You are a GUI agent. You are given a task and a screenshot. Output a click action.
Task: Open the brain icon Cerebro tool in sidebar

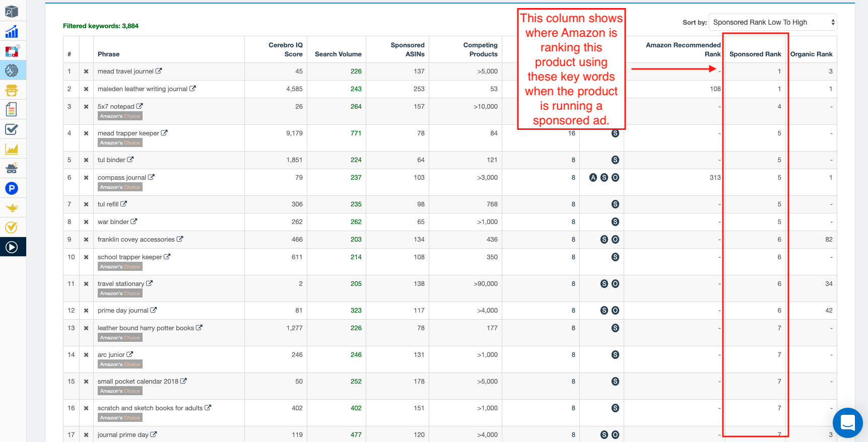[12, 70]
